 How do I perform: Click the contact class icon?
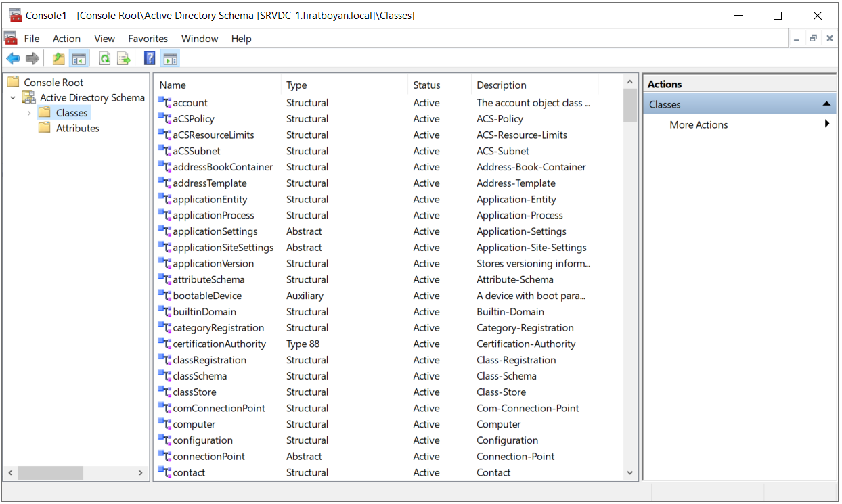click(164, 472)
